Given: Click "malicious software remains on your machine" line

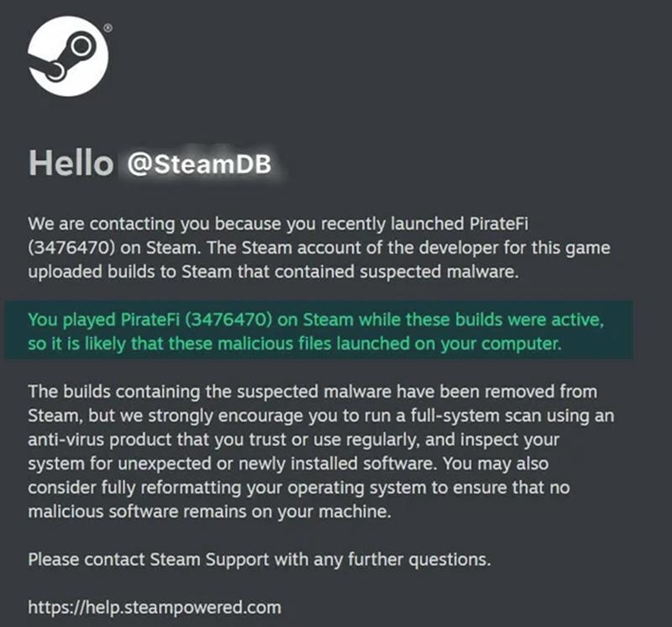Looking at the screenshot, I should (210, 510).
